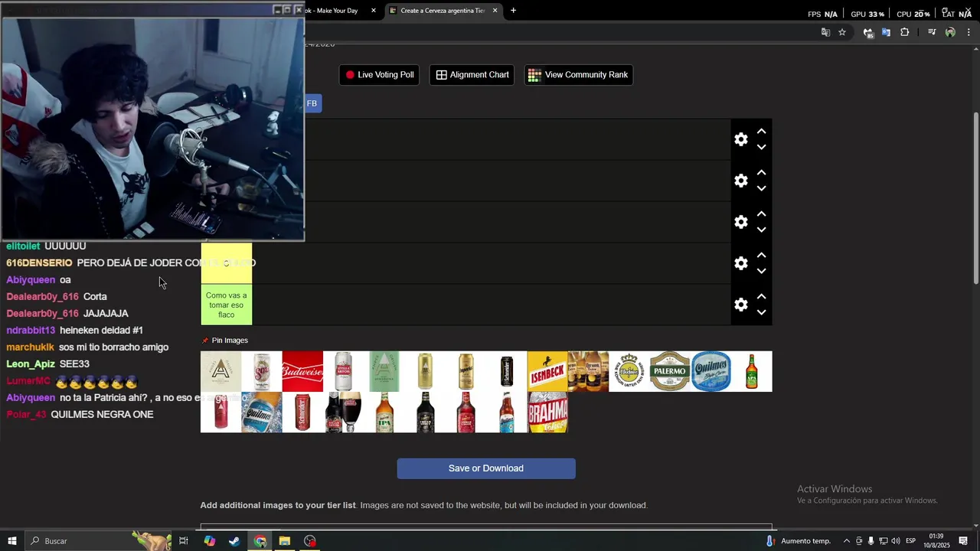Open the Chrome three-dot menu
980x551 pixels.
coord(969,32)
